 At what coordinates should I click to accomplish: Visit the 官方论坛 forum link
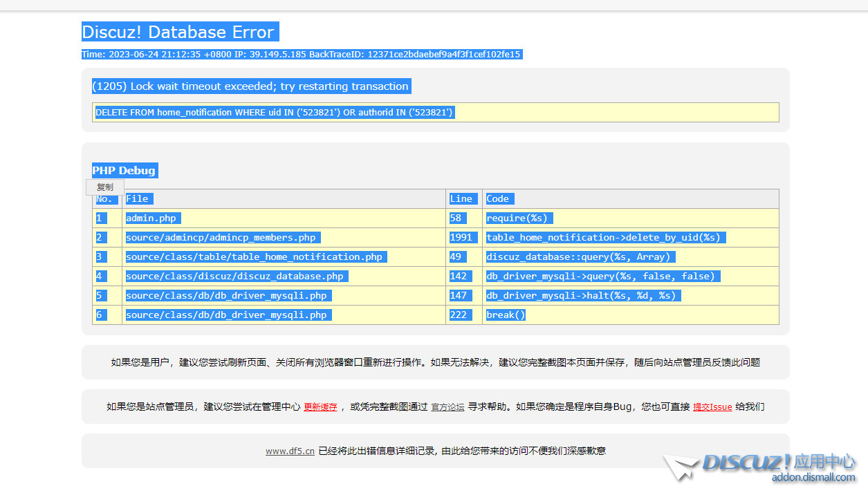(447, 407)
